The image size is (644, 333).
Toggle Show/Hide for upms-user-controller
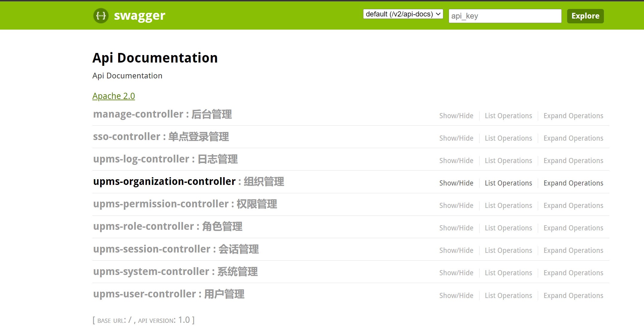456,295
